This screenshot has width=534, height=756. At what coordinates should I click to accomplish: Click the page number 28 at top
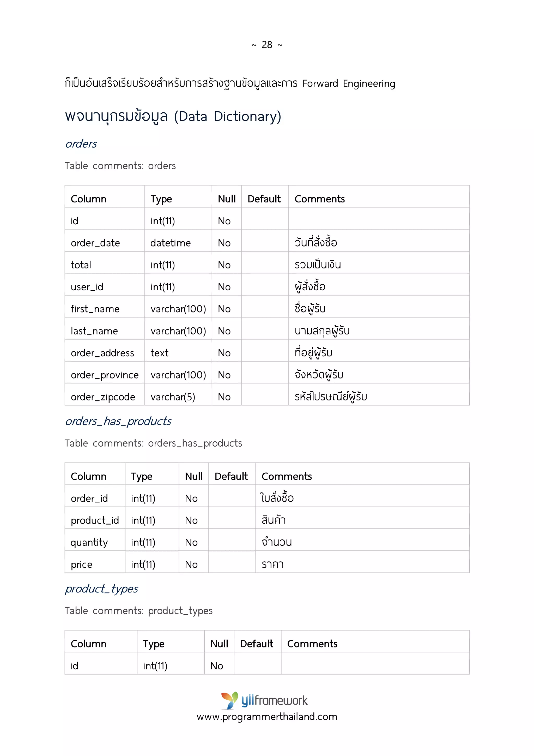coord(267,44)
